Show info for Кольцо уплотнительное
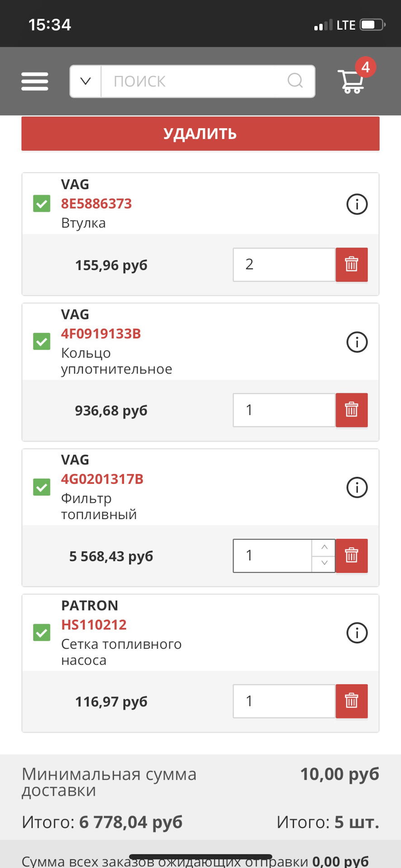Viewport: 401px width, 868px height. tap(357, 342)
